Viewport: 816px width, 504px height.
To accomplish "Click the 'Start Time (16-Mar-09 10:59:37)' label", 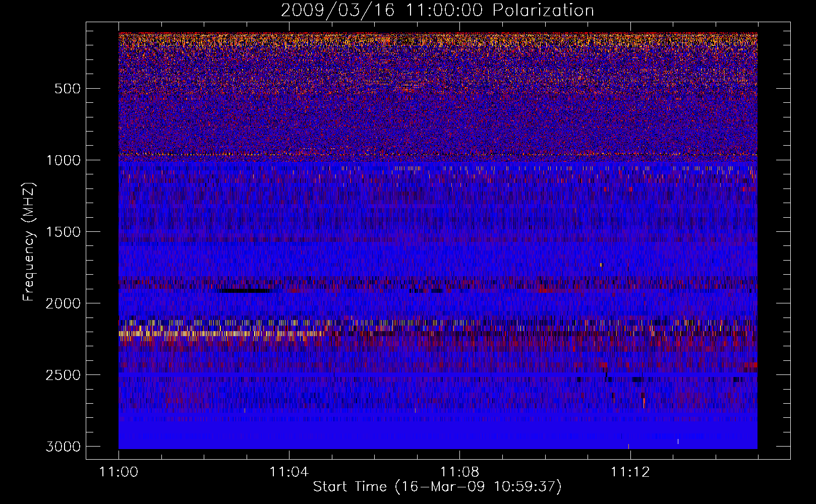I will pyautogui.click(x=437, y=487).
